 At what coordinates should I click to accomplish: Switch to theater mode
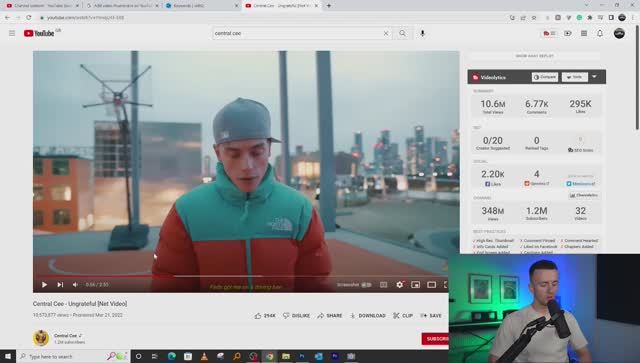[x=431, y=285]
